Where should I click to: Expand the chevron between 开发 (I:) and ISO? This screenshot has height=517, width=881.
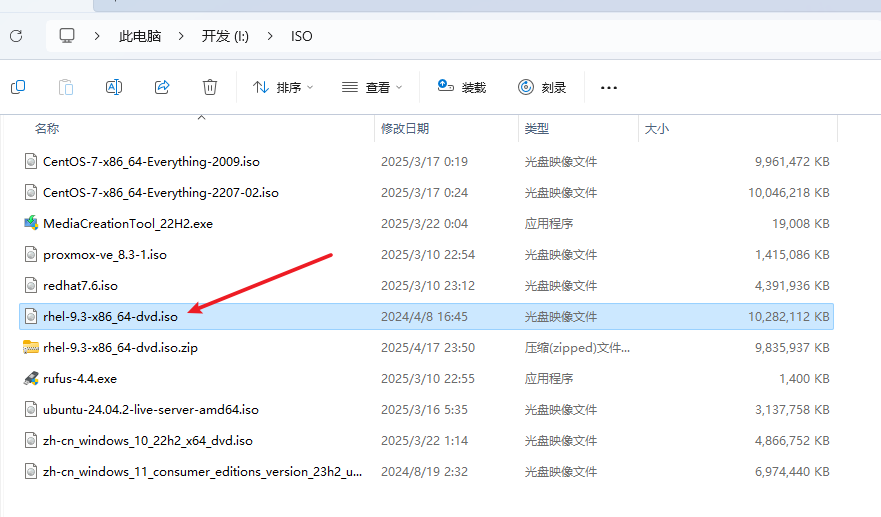tap(270, 36)
